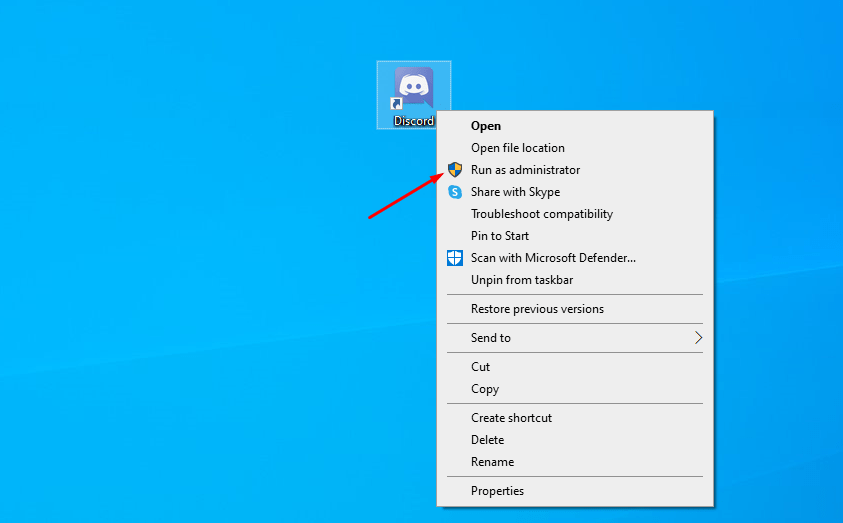Choose Share with Skype
Image resolution: width=843 pixels, height=523 pixels.
(575, 192)
